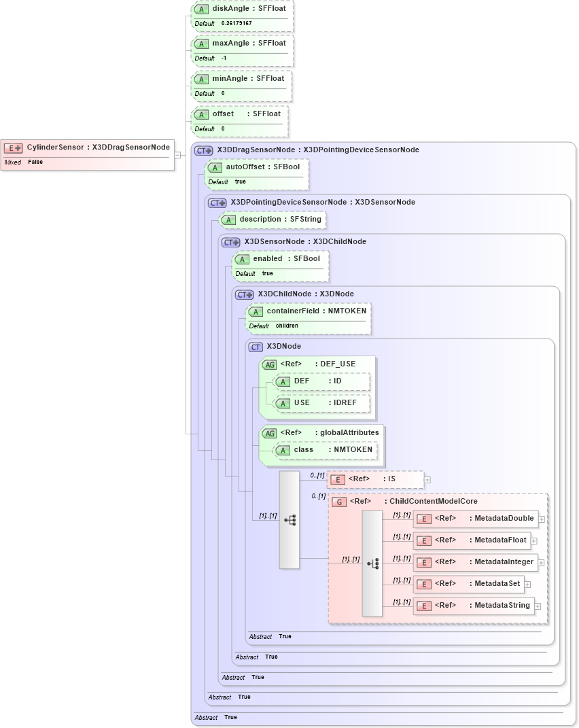
Task: Expand the MetadataDouble element reference
Action: [542, 519]
